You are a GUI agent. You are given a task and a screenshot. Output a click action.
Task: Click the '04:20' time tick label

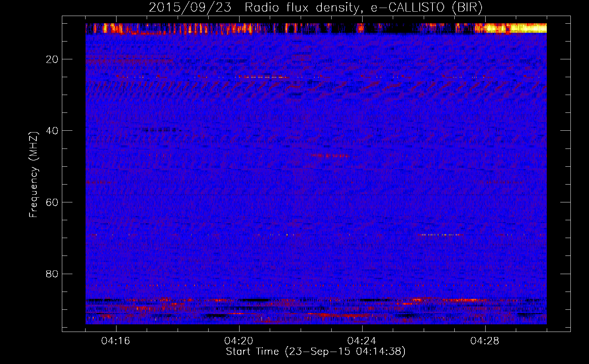(239, 341)
